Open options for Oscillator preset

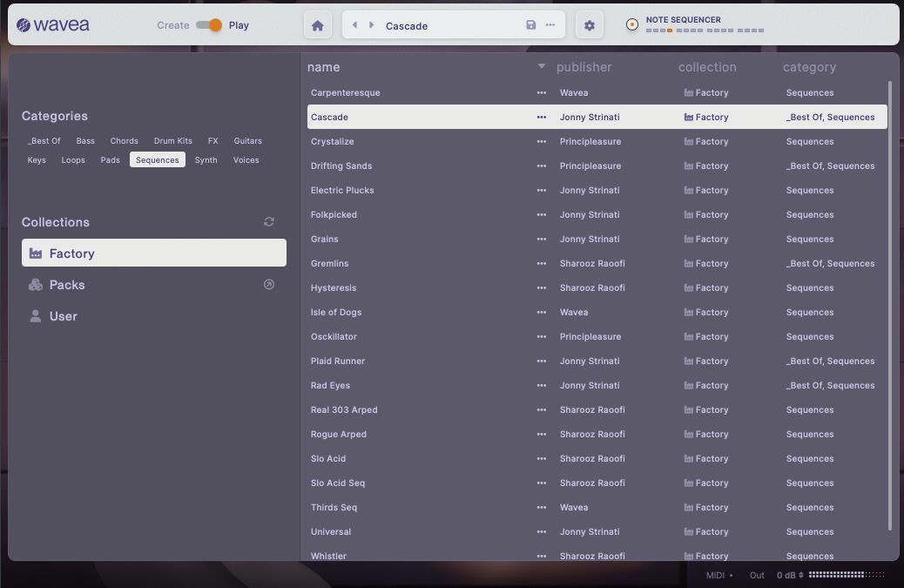click(x=542, y=336)
